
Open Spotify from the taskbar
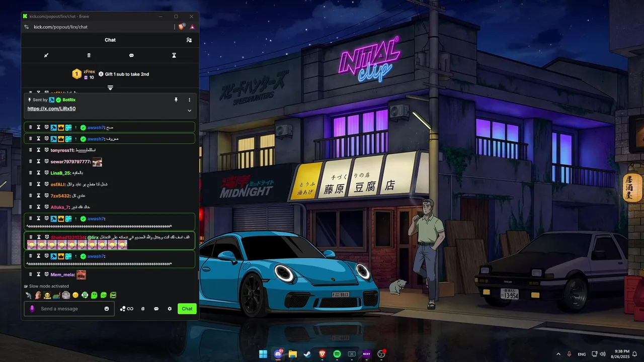(337, 354)
